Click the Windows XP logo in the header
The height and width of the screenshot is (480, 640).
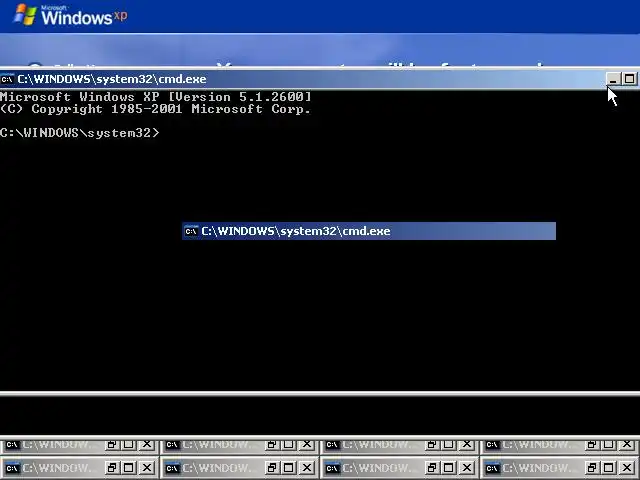(70, 15)
